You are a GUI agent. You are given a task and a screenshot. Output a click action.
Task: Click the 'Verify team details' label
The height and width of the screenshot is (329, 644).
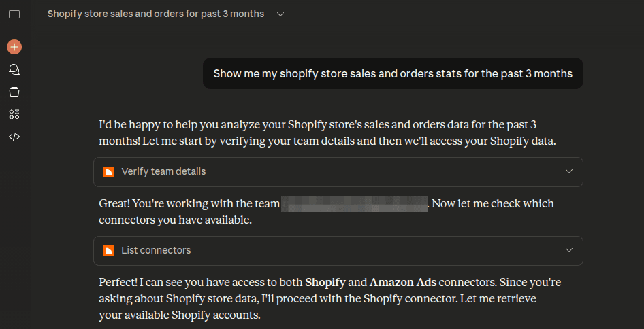tap(163, 172)
